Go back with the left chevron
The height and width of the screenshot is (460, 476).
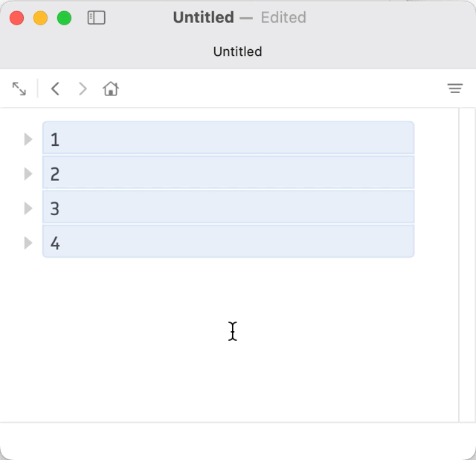pyautogui.click(x=55, y=89)
